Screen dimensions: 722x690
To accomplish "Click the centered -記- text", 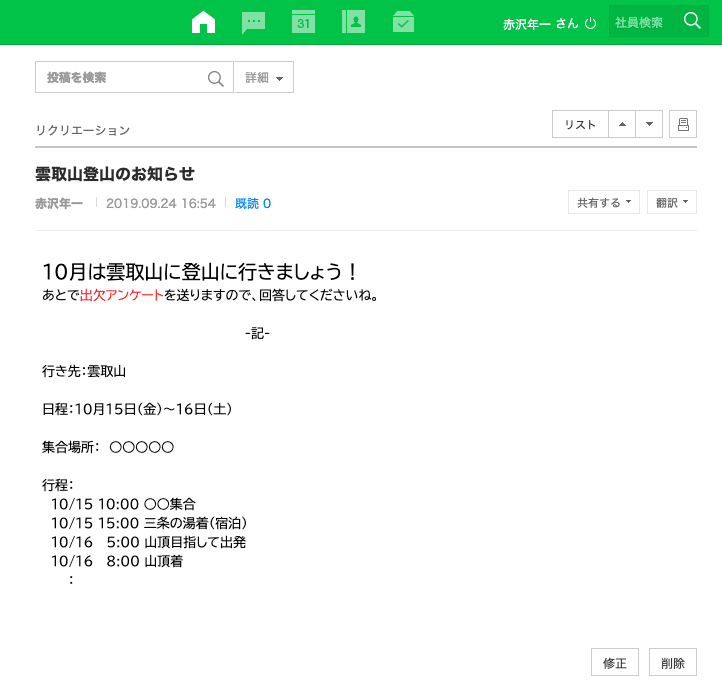I will tap(257, 333).
